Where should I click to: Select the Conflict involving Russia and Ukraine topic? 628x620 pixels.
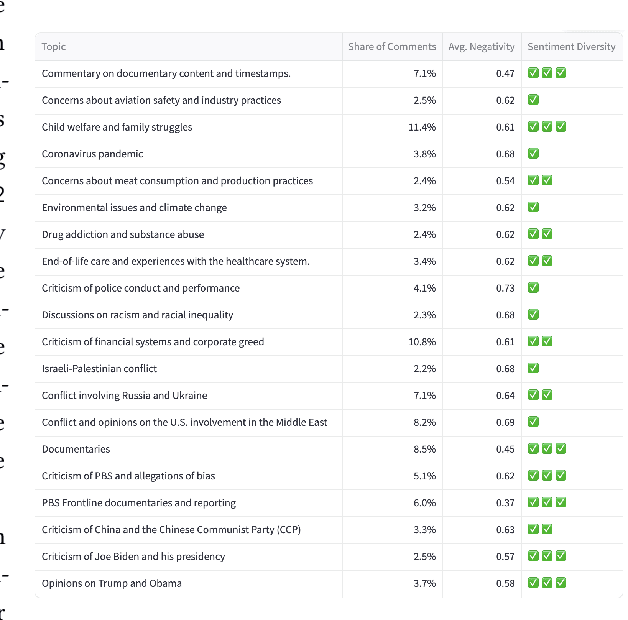click(125, 395)
